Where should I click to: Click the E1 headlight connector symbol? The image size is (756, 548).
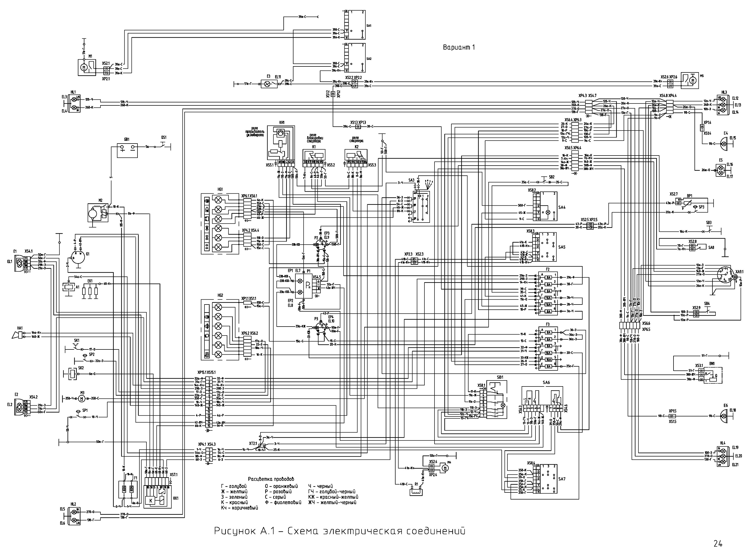click(22, 263)
